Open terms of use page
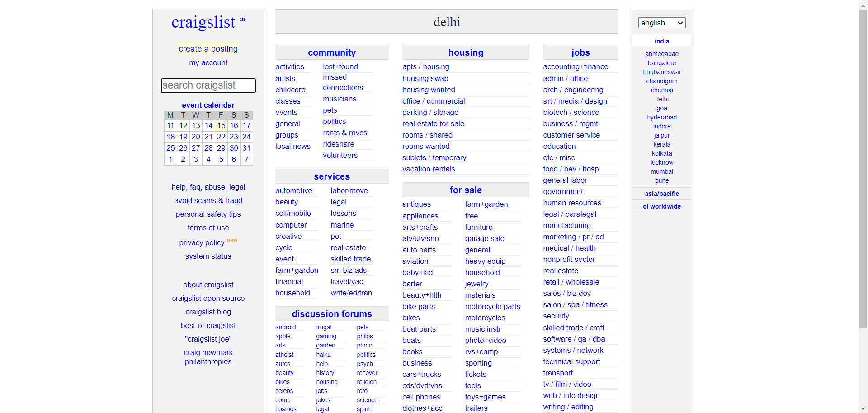Screen dimensions: 868x413 point(208,228)
